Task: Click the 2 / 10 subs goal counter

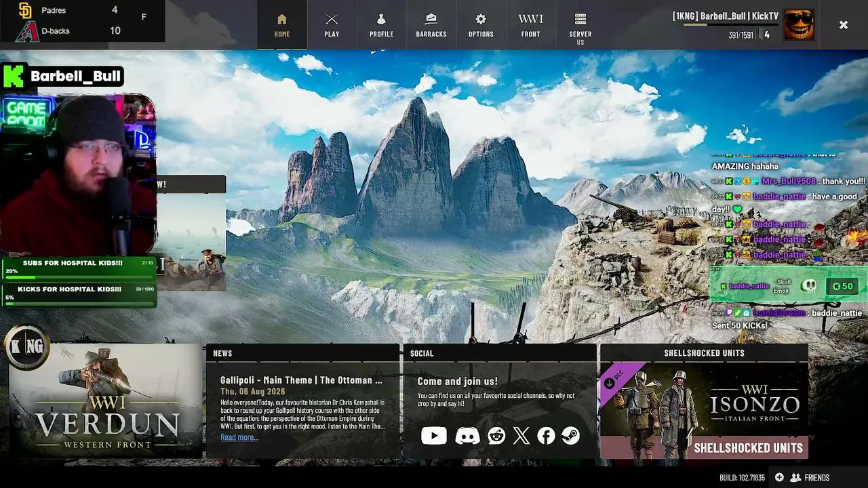Action: click(148, 263)
